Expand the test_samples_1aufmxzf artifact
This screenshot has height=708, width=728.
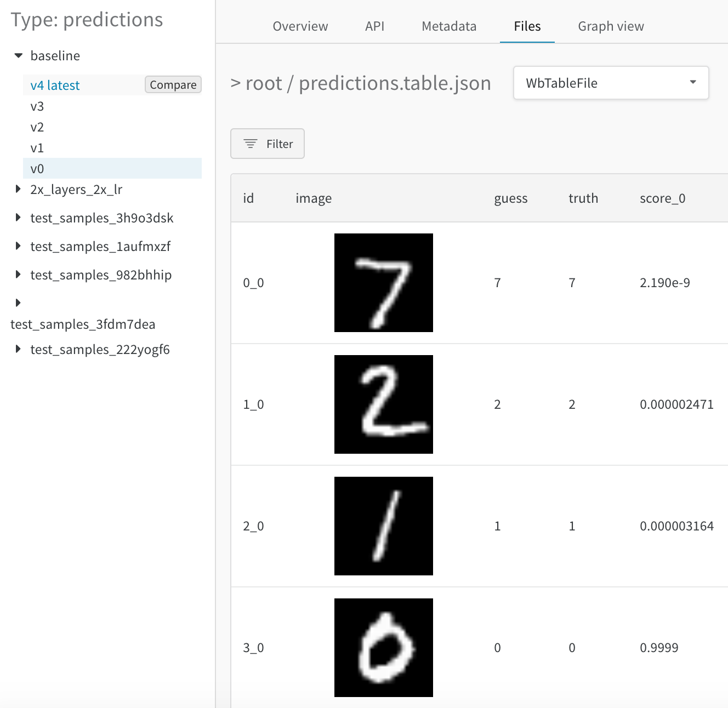[x=18, y=246]
